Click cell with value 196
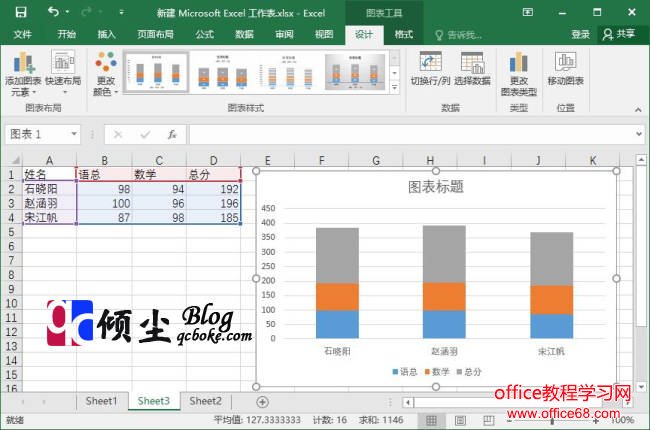 (213, 203)
